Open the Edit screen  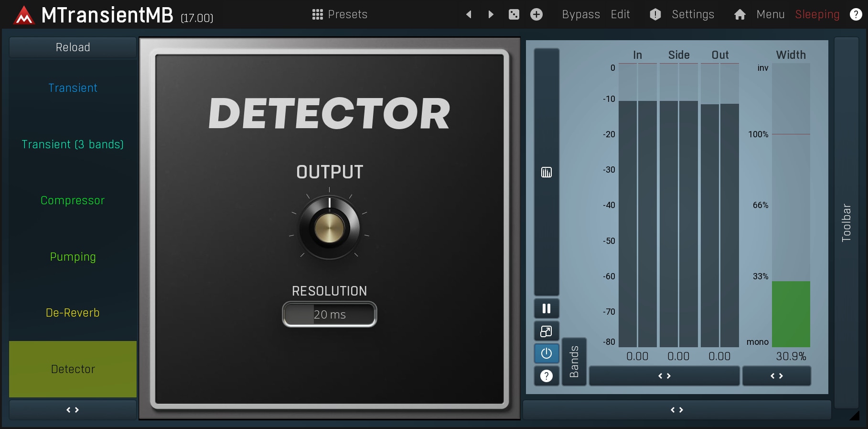[x=620, y=14]
